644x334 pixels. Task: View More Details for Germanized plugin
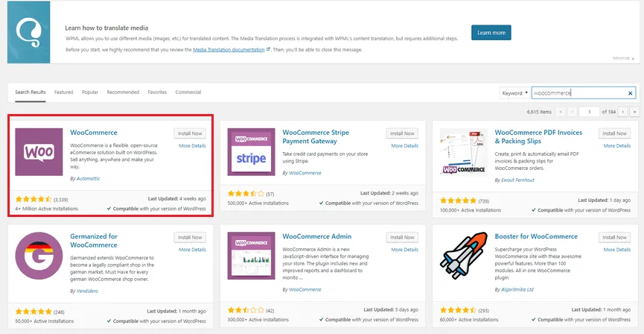(x=192, y=250)
